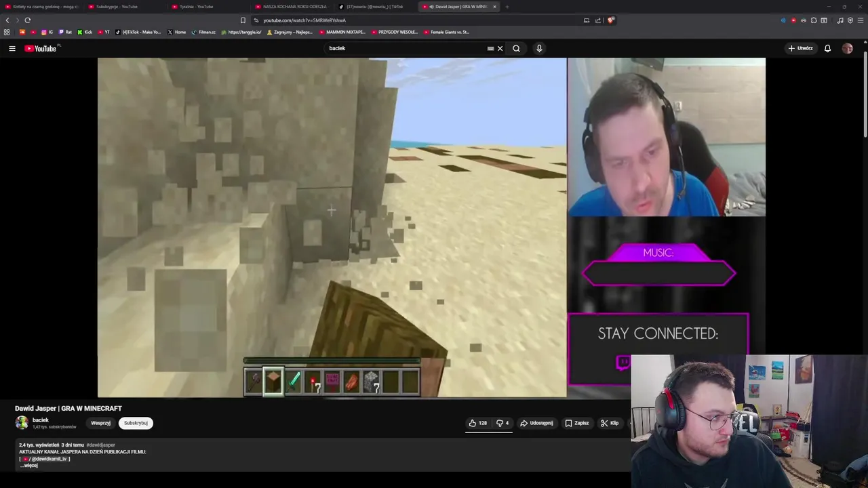
Task: Open the apps grid icon in bookmarks bar
Action: (x=7, y=32)
